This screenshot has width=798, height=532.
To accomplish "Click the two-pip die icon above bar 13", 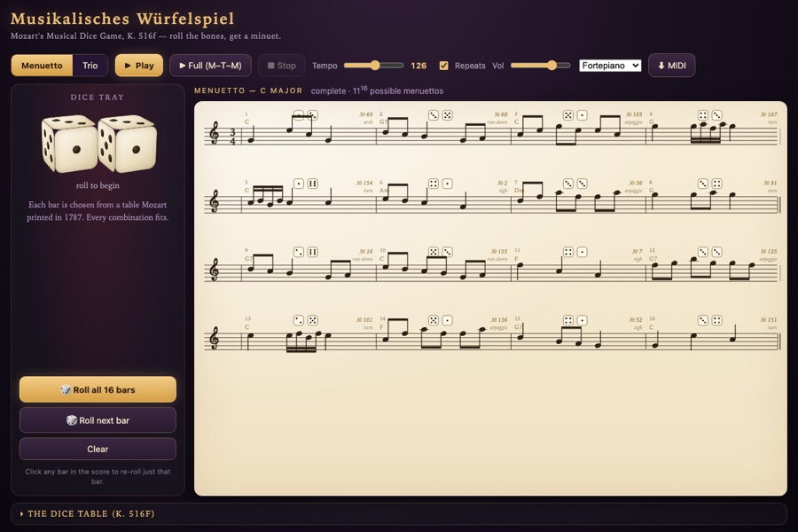I will 299,320.
